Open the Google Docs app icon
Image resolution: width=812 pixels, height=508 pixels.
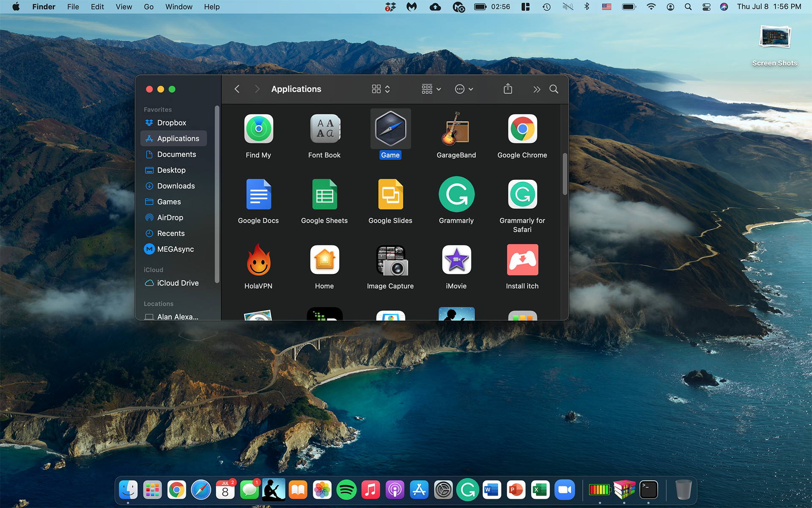(258, 194)
